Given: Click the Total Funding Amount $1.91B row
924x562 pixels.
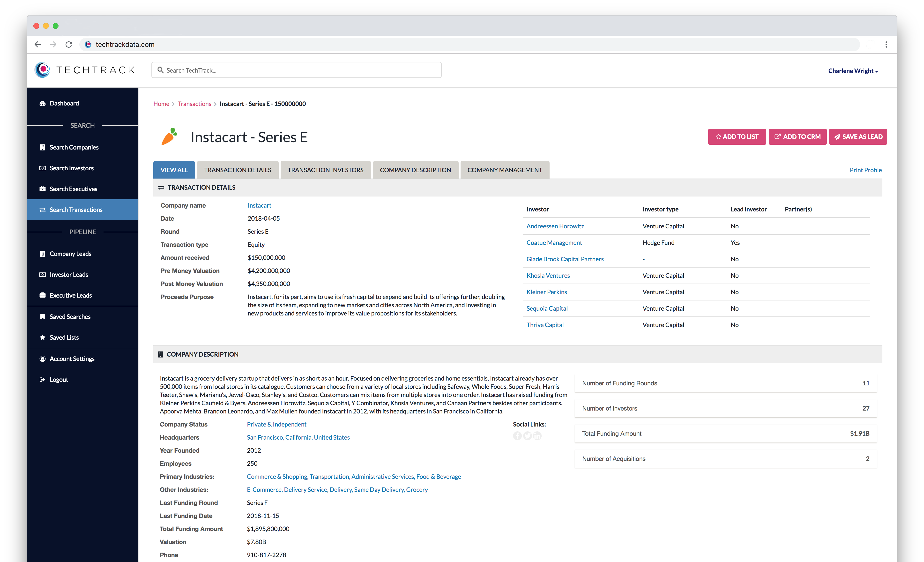Looking at the screenshot, I should pos(726,433).
